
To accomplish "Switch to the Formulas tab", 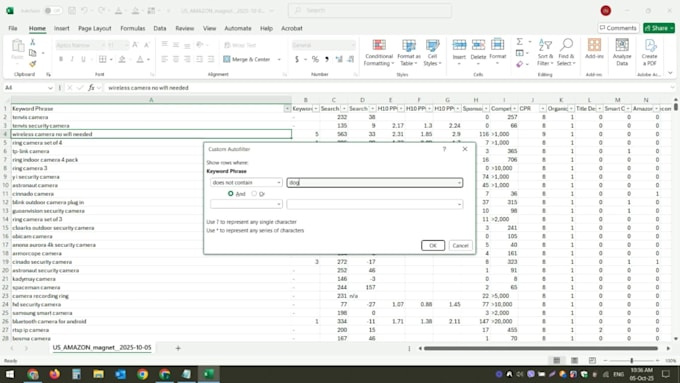I will coord(133,28).
